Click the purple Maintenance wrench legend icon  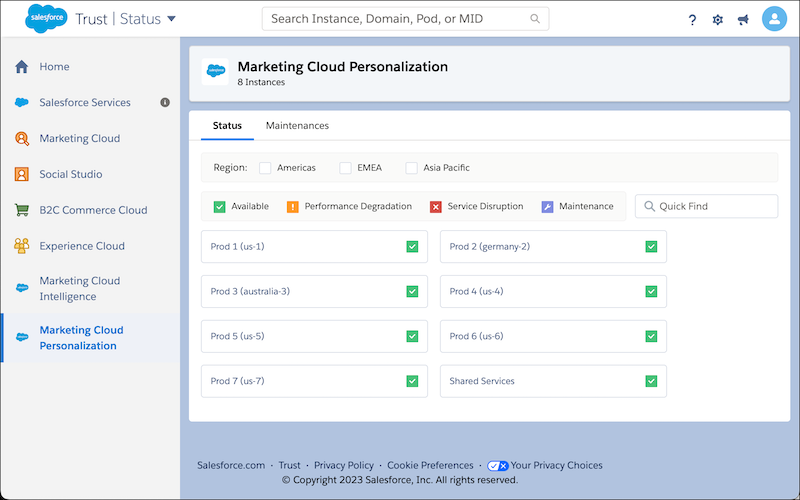click(x=547, y=207)
